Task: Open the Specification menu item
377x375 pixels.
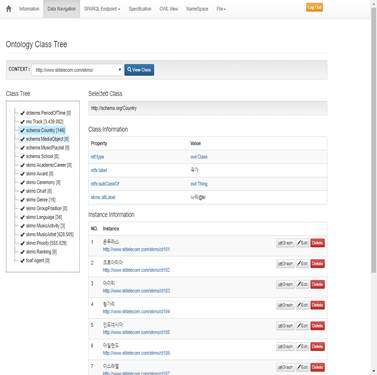Action: [x=140, y=9]
